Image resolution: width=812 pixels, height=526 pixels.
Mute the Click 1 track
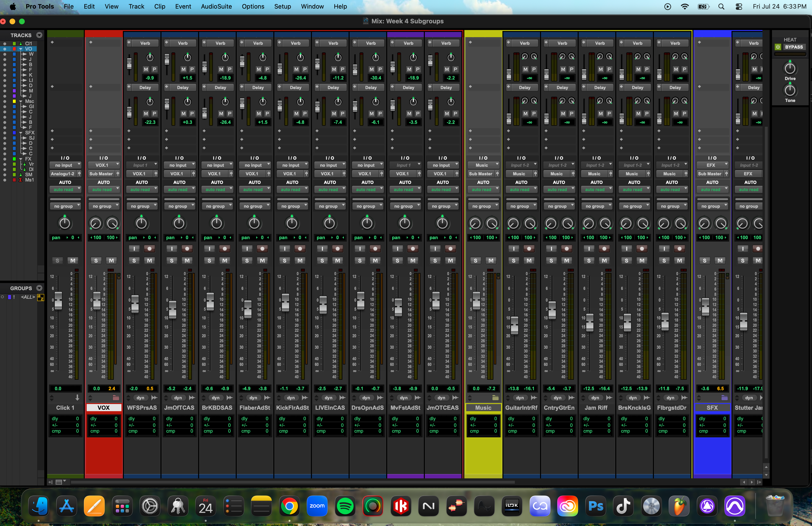coord(73,260)
